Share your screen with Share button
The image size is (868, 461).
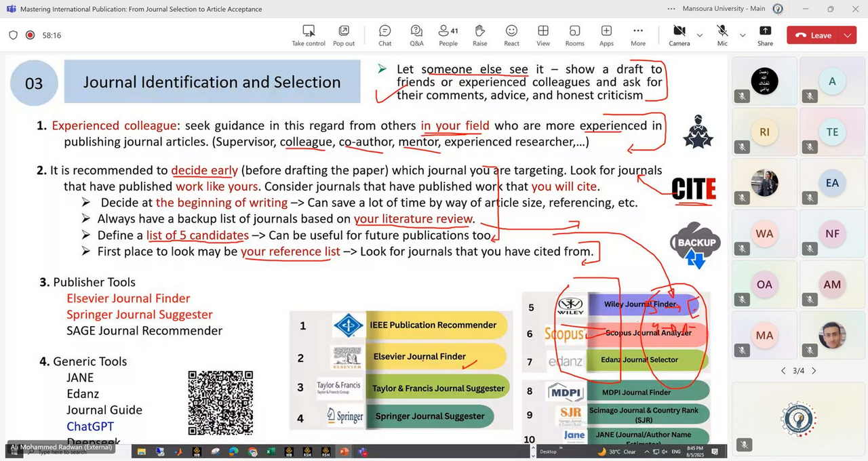coord(766,35)
